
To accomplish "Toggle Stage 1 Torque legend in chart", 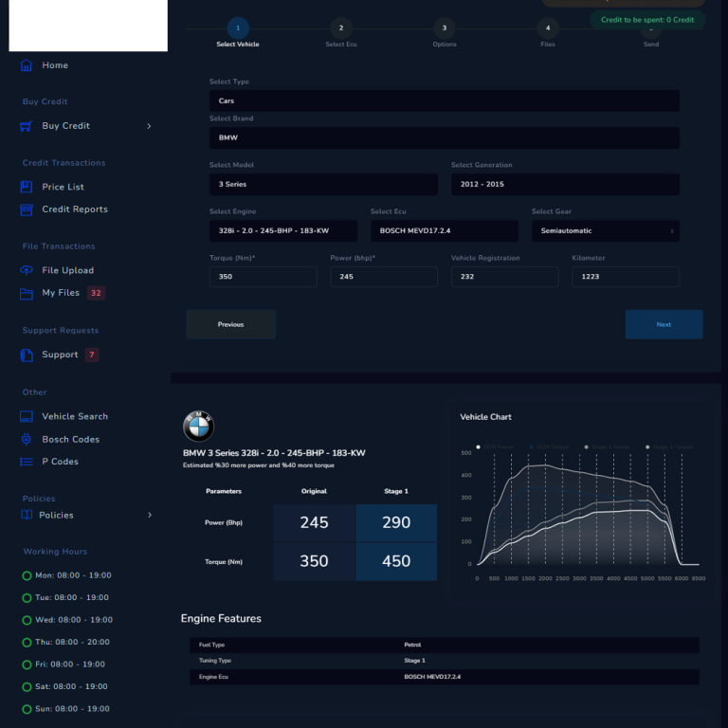I will [x=669, y=447].
